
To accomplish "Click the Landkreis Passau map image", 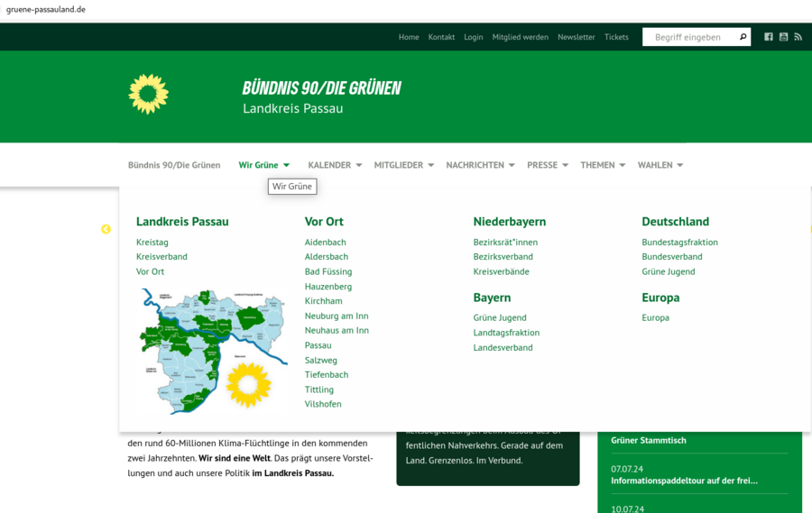I will [213, 351].
